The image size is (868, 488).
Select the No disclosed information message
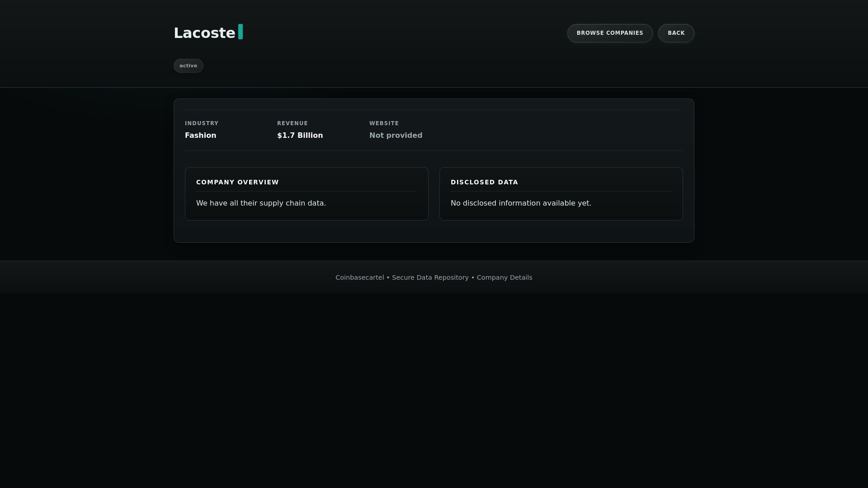point(521,203)
